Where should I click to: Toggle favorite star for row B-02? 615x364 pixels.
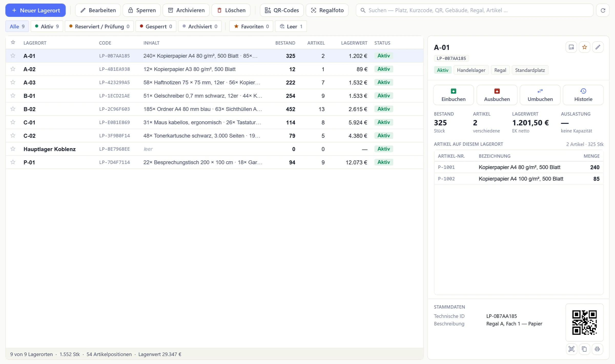[x=13, y=109]
